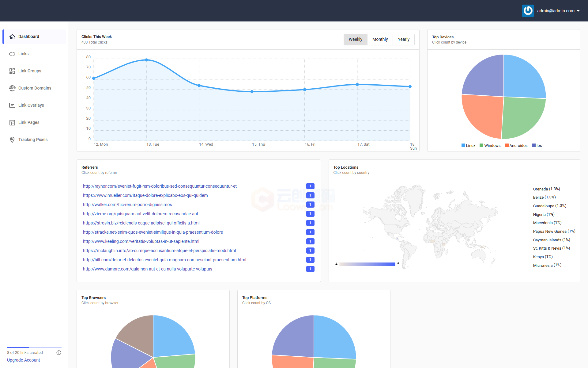Open the walker.com referrer link

[x=127, y=205]
